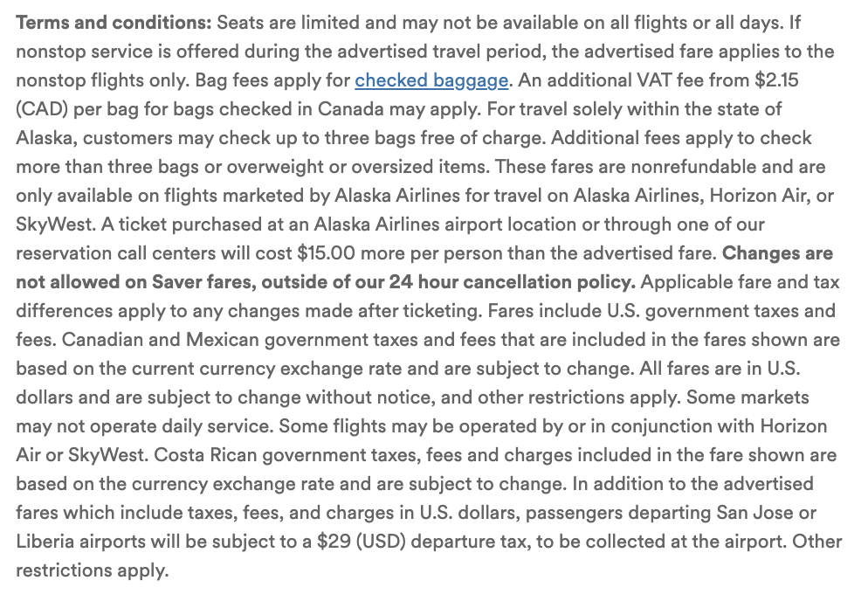Viewport: 868px width, 601px height.
Task: Click the $15.00 call center fee
Action: pyautogui.click(x=326, y=253)
